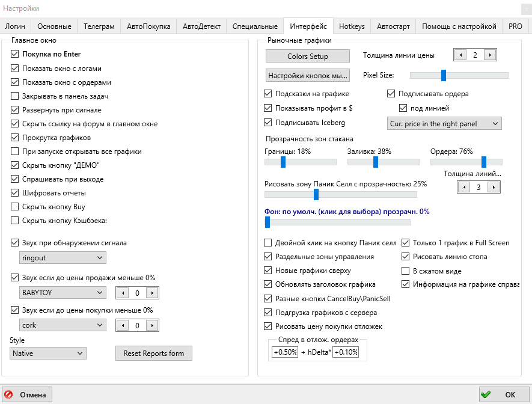The height and width of the screenshot is (404, 532).
Task: Click the Pixel Size slider handle
Action: pos(444,75)
